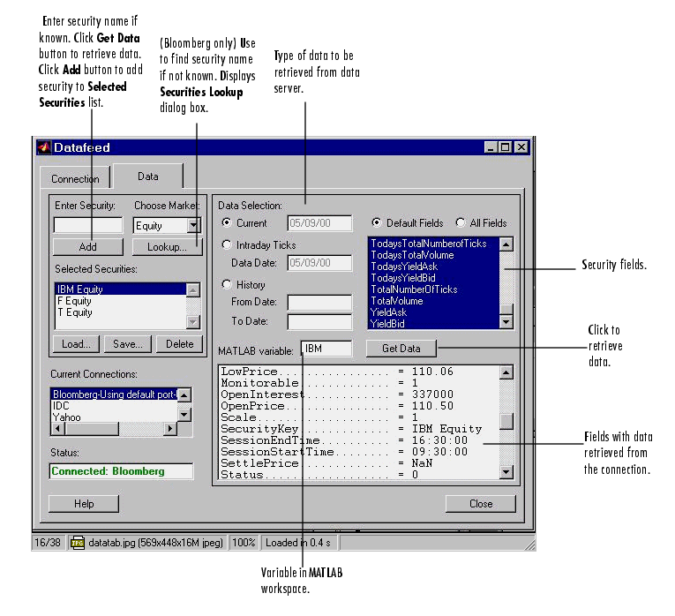675x616 pixels.
Task: Select the Intraday Ticks radio button
Action: (227, 245)
